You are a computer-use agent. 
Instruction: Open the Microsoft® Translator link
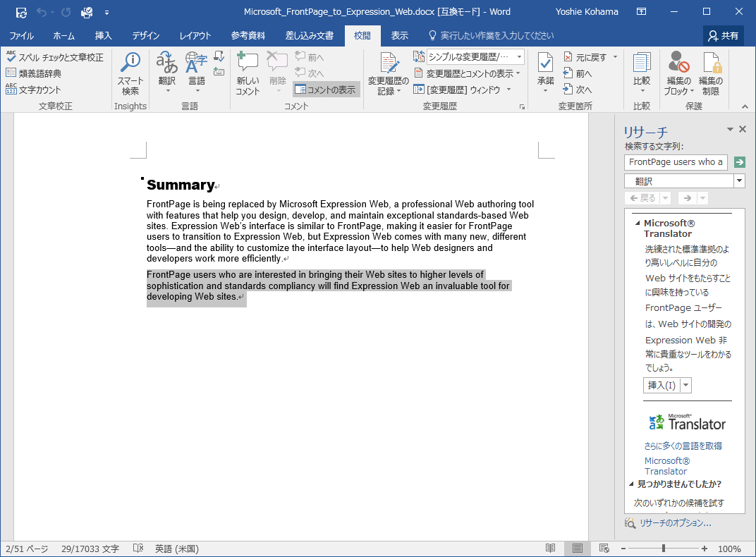click(667, 466)
